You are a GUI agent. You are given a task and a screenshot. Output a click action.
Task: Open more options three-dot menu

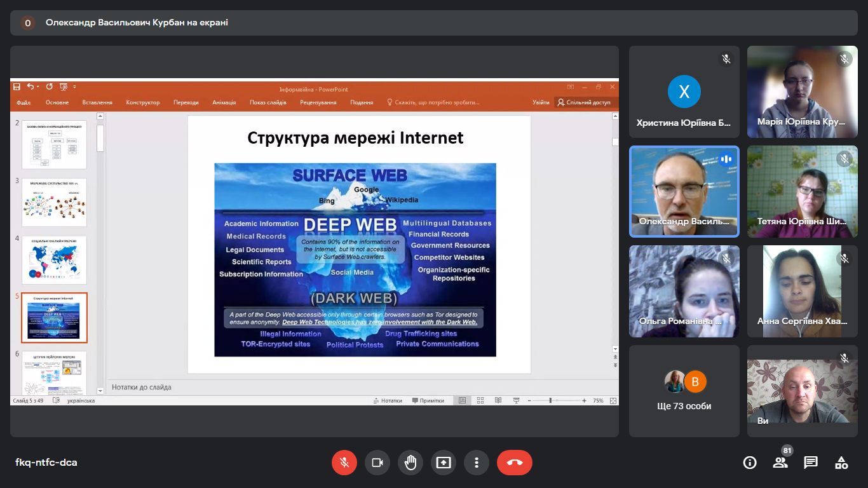tap(477, 463)
